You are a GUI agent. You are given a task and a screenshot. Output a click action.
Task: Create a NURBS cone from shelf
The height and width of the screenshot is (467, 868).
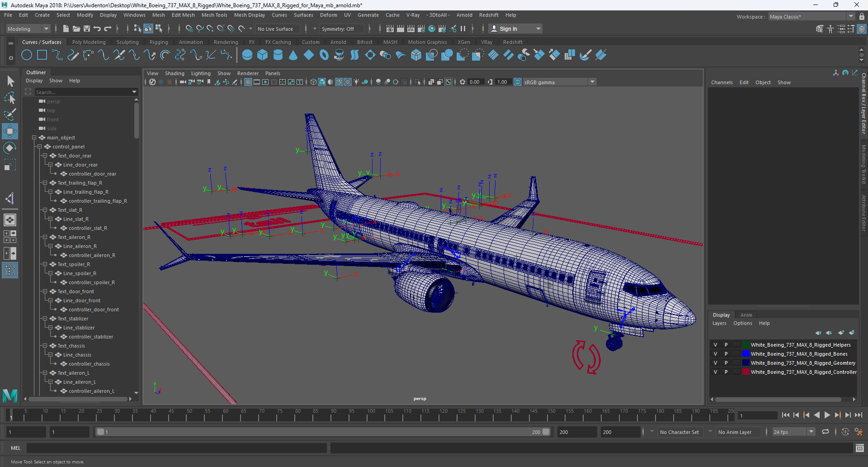click(x=293, y=55)
